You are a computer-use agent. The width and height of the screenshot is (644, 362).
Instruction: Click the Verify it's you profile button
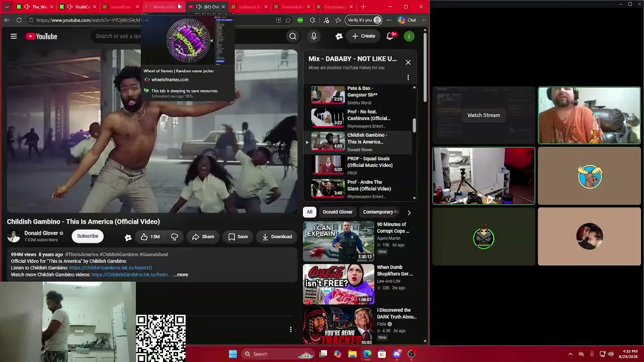click(x=364, y=20)
